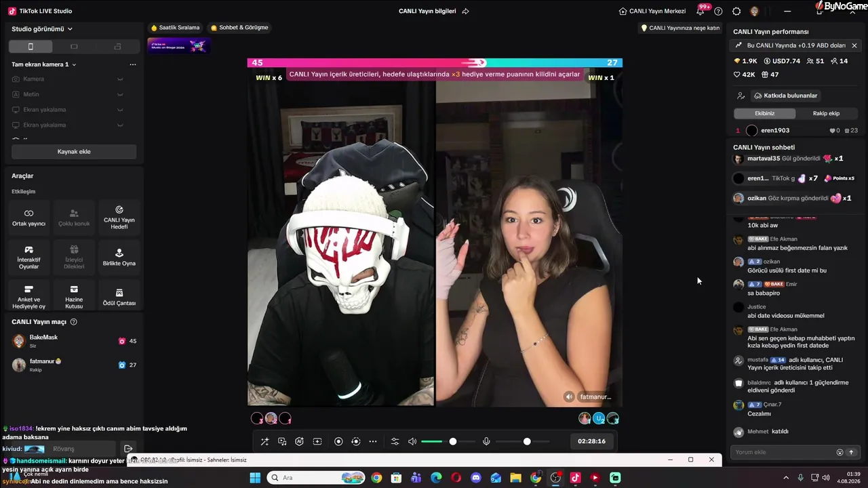Image resolution: width=868 pixels, height=488 pixels.
Task: Open the help question mark icon
Action: pyautogui.click(x=718, y=11)
